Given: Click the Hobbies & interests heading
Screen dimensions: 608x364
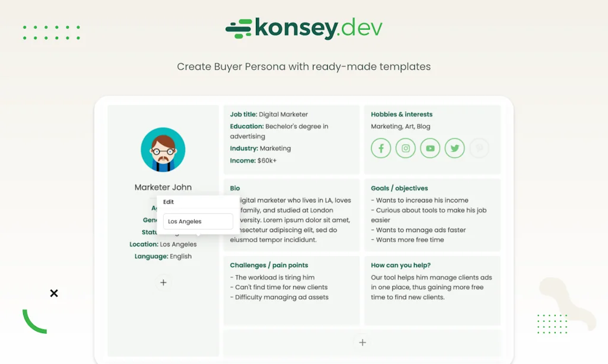Looking at the screenshot, I should [401, 114].
